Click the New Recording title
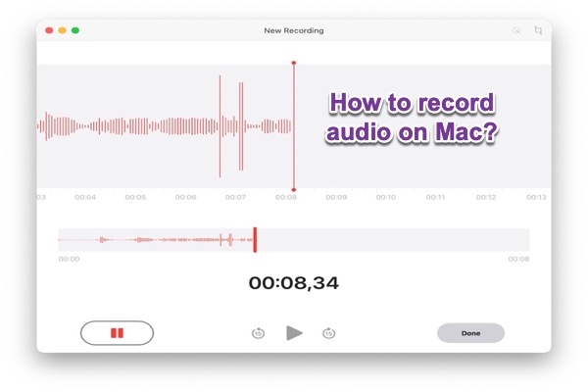The image size is (588, 392). point(294,30)
